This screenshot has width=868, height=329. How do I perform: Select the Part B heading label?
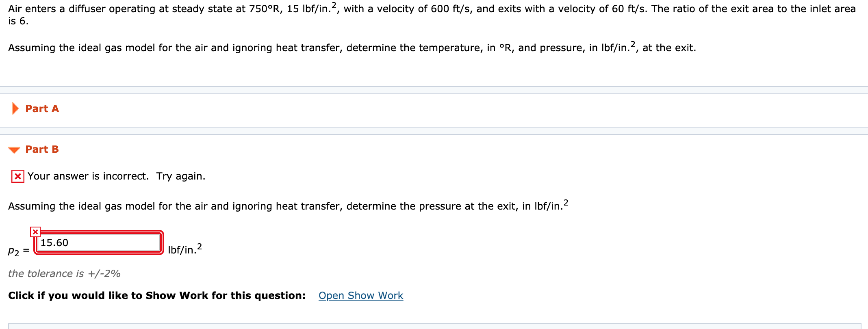(41, 149)
